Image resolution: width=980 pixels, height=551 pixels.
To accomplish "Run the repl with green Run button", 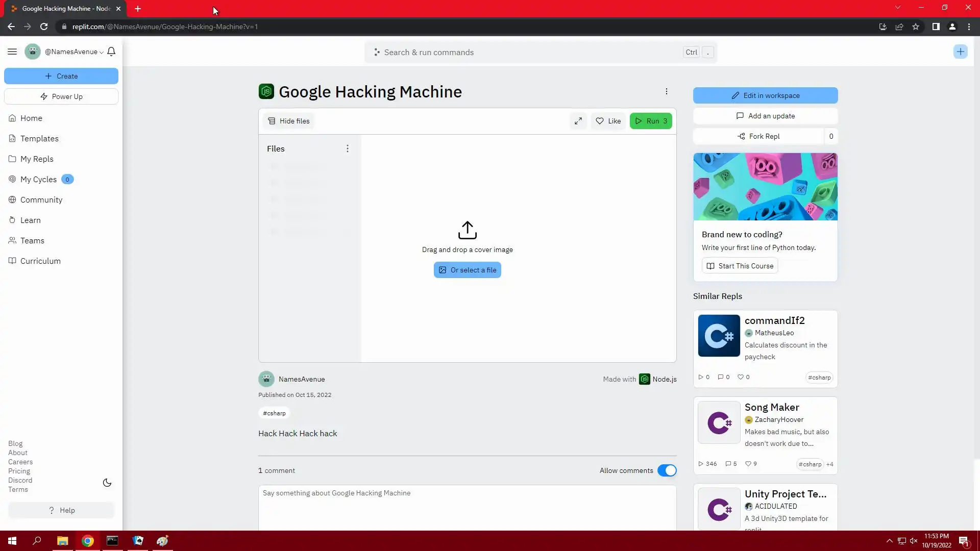I will pyautogui.click(x=651, y=121).
